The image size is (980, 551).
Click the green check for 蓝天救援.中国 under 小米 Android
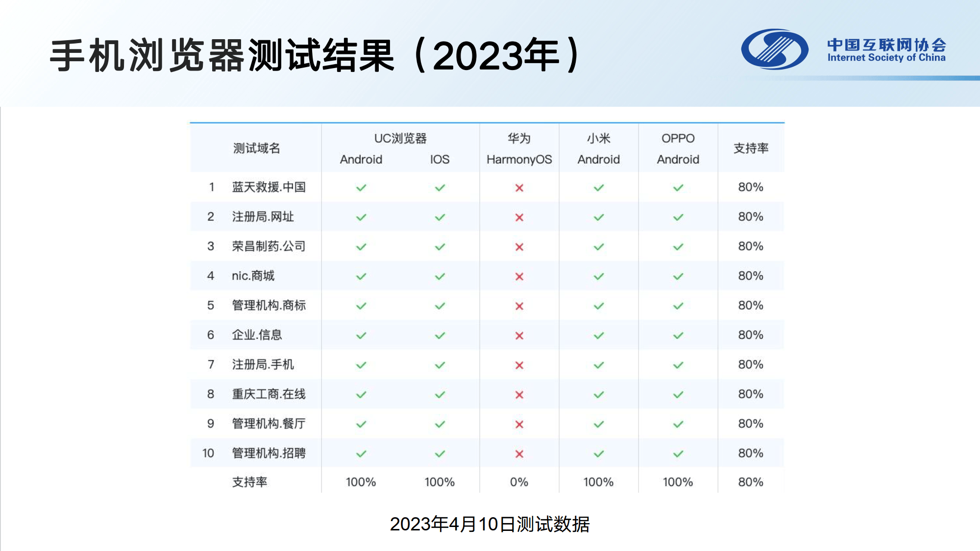click(599, 188)
